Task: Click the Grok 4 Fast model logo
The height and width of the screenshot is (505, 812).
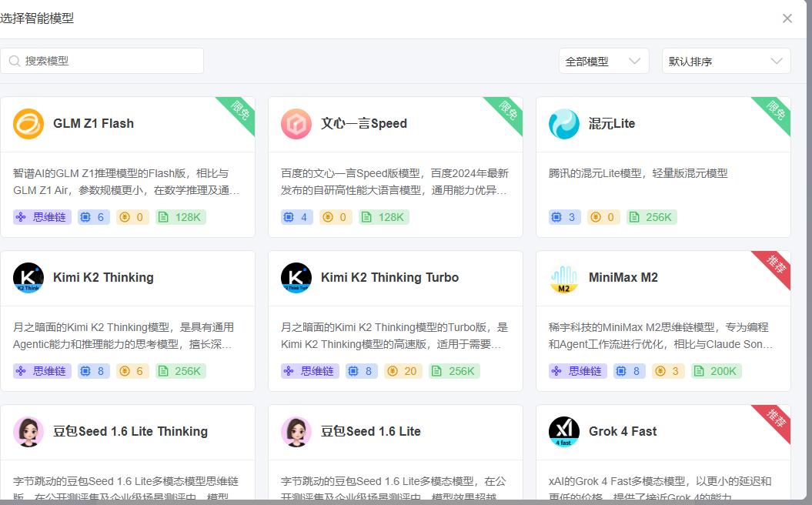Action: [x=564, y=431]
